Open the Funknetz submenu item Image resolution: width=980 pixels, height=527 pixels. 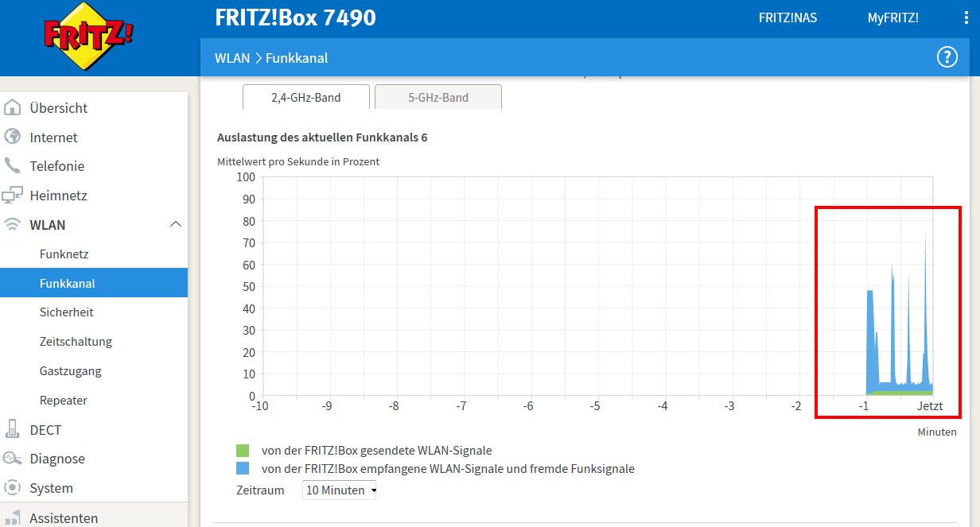64,254
